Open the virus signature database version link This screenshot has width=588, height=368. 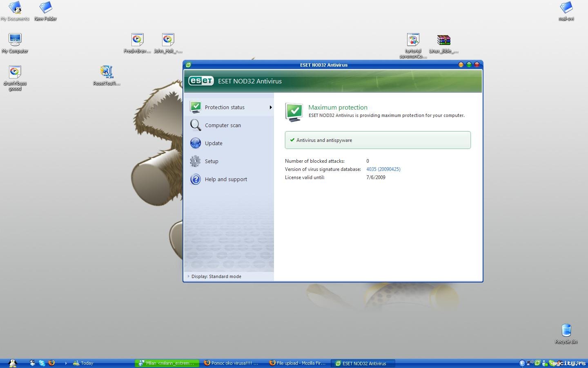point(383,169)
